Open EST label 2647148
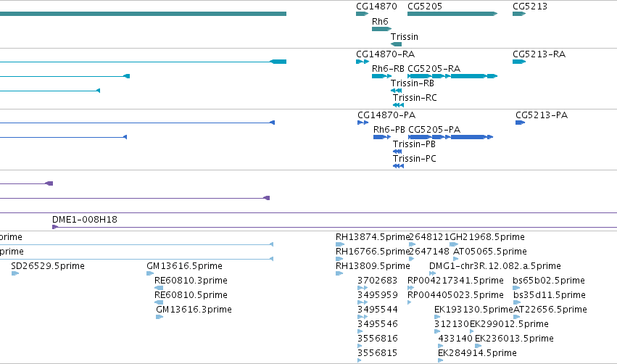617x364 pixels. [428, 252]
